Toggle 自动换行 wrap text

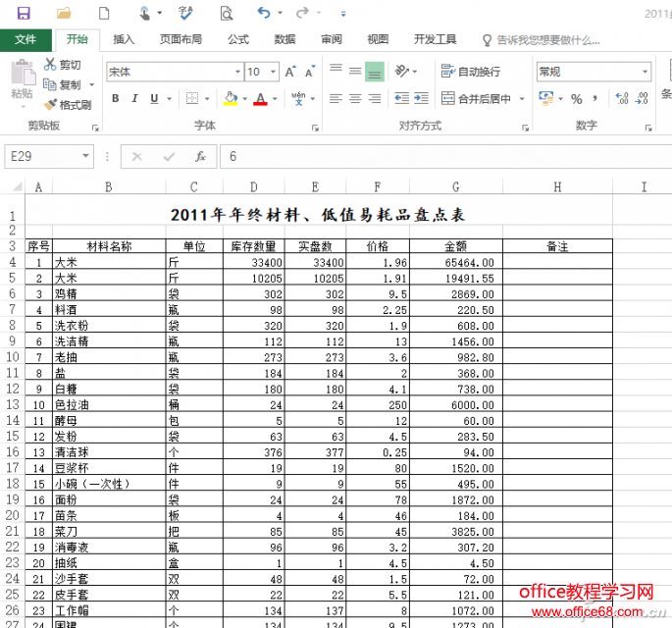[x=471, y=72]
